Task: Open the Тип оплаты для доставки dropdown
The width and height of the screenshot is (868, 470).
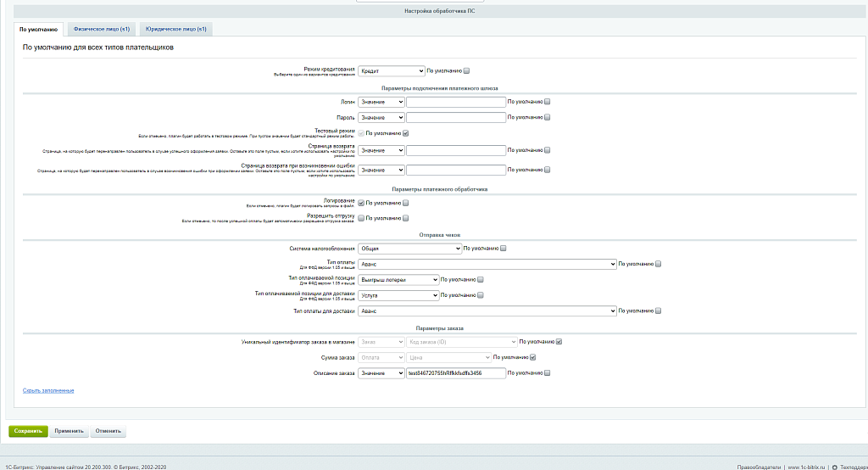Action: click(x=487, y=311)
